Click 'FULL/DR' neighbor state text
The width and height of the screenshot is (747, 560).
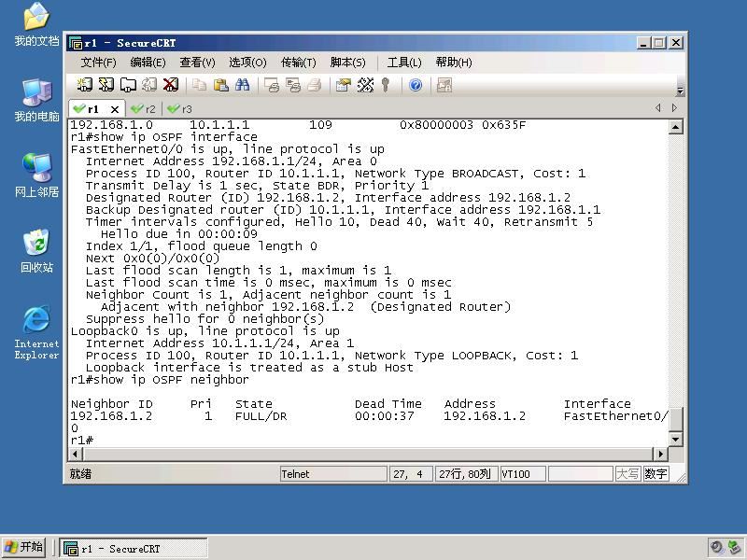pyautogui.click(x=261, y=416)
